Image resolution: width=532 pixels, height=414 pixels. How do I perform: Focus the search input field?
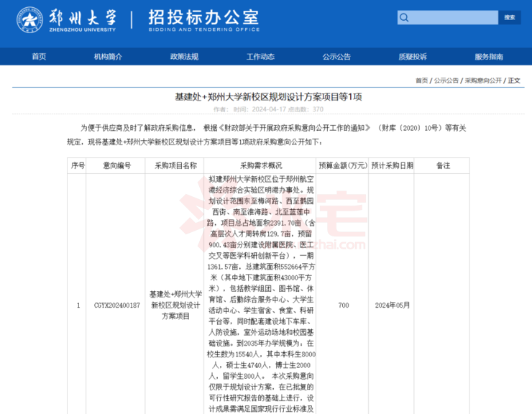point(447,17)
